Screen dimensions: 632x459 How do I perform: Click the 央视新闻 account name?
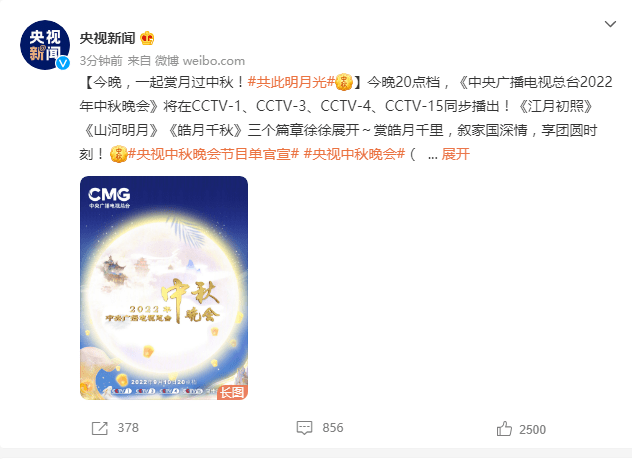[x=107, y=38]
